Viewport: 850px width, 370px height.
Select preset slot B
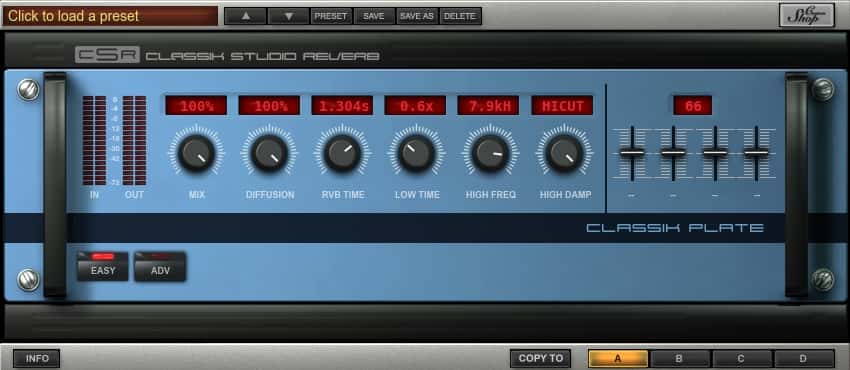click(x=679, y=358)
